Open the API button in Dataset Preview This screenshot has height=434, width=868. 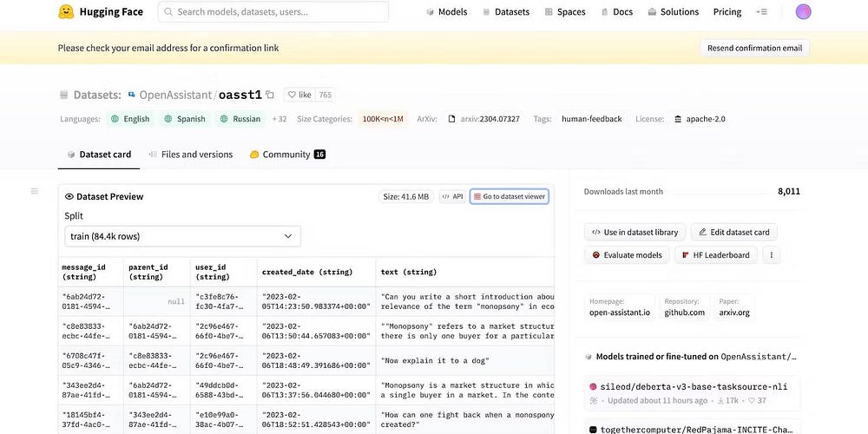[452, 197]
